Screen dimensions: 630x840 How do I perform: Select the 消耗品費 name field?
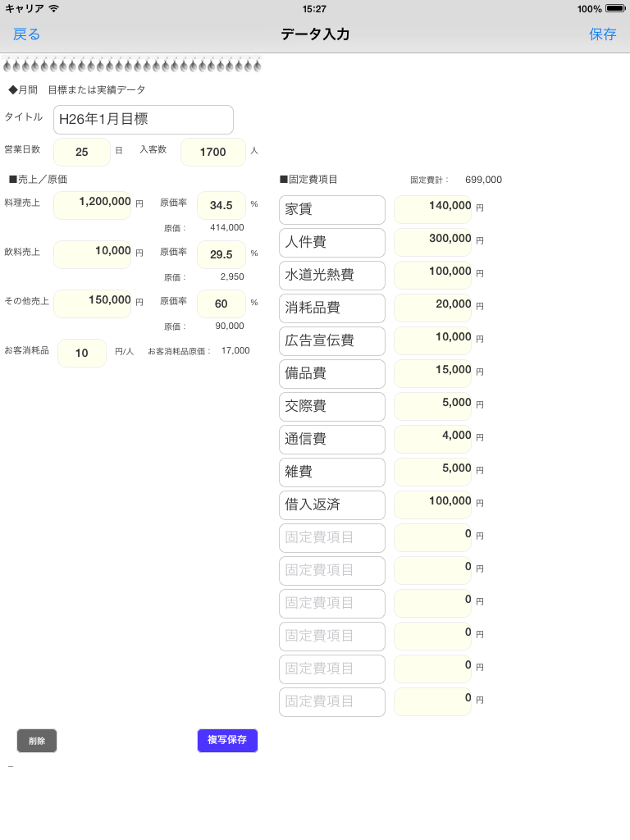point(332,308)
